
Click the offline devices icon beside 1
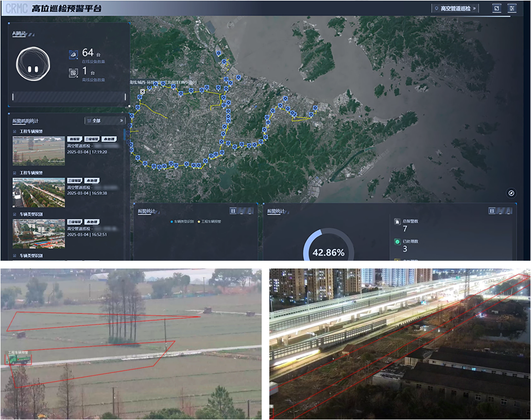74,73
